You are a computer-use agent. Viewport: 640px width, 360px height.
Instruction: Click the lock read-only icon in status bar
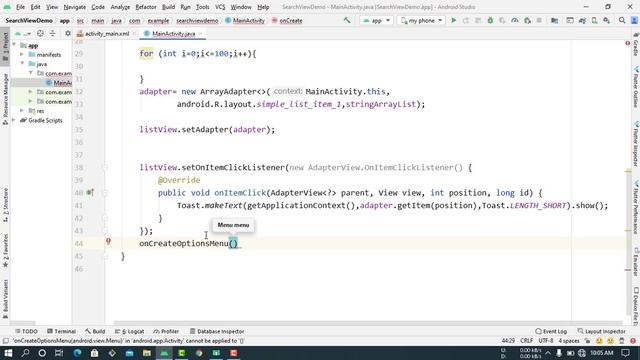[587, 341]
